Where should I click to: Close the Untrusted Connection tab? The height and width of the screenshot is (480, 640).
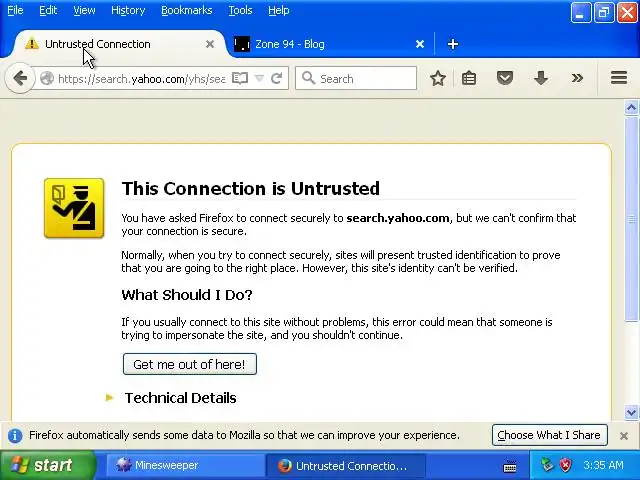[210, 44]
